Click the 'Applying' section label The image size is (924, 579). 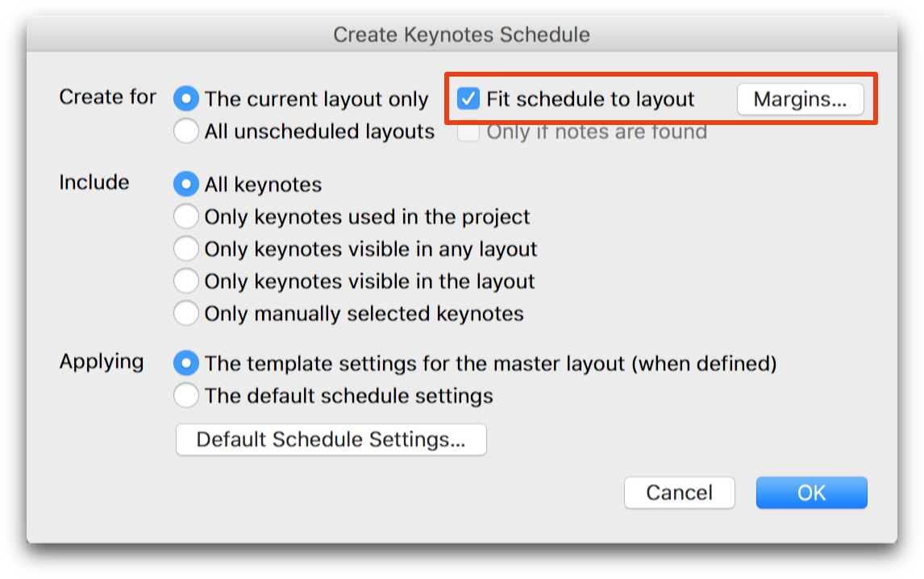(x=101, y=361)
